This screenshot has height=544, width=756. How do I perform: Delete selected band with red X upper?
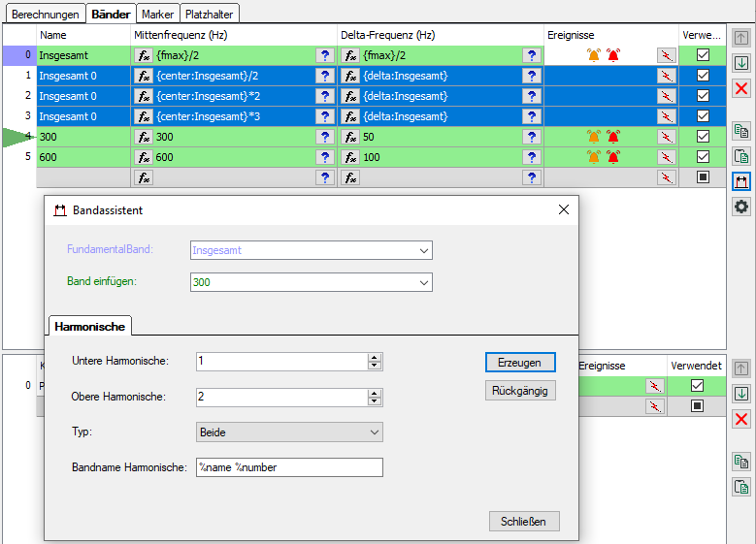(x=741, y=88)
